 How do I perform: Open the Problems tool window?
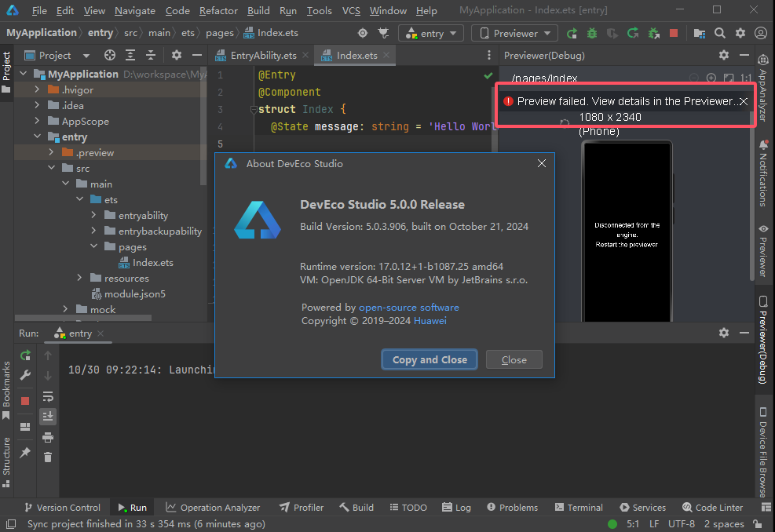click(x=512, y=508)
